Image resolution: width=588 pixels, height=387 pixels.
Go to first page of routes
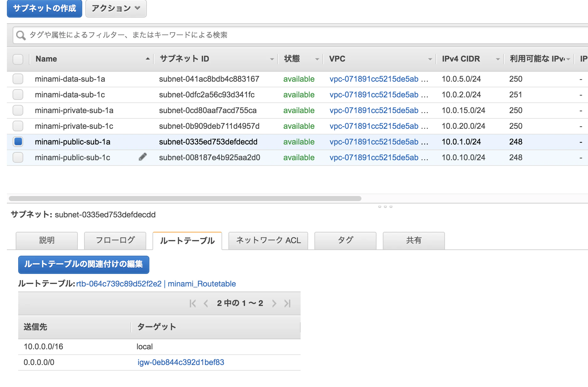193,303
